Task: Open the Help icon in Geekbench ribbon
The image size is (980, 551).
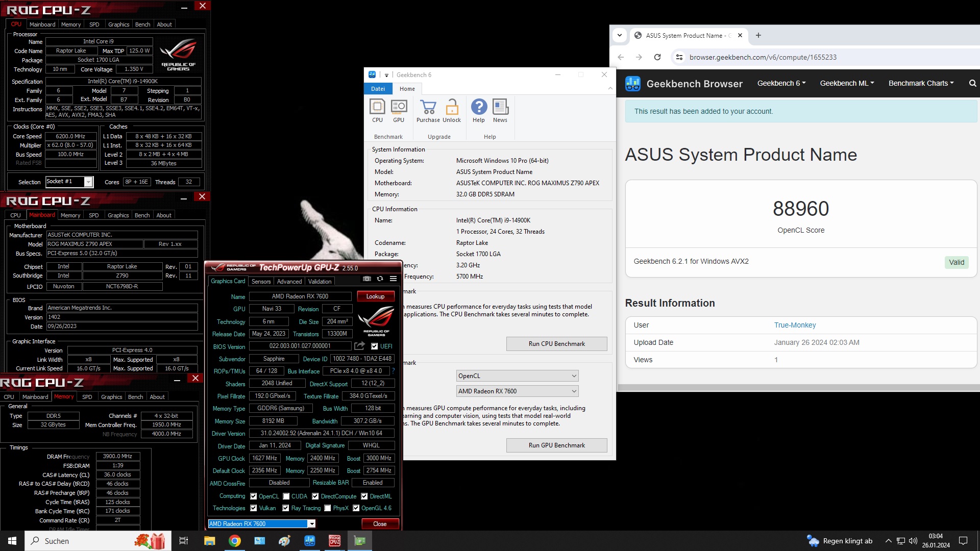Action: [x=479, y=111]
